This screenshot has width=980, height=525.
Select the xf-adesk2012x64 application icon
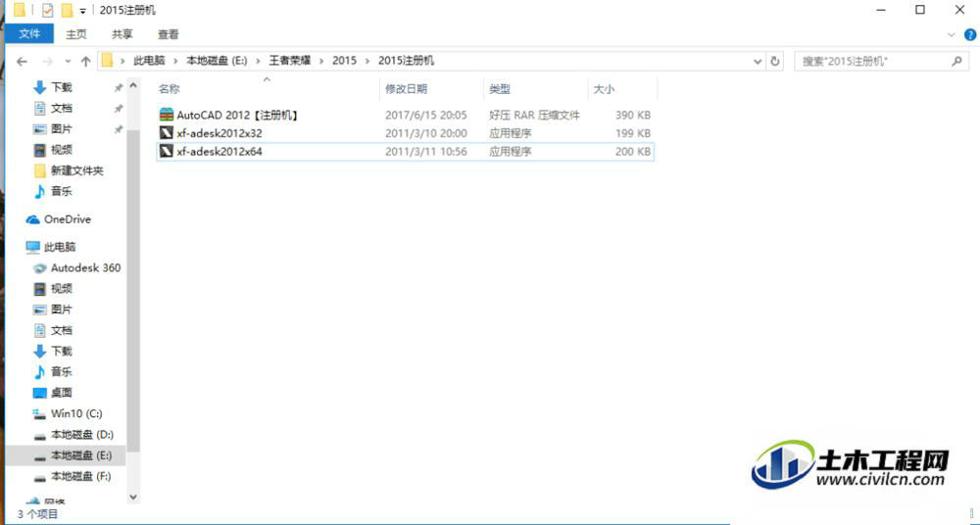tap(166, 151)
